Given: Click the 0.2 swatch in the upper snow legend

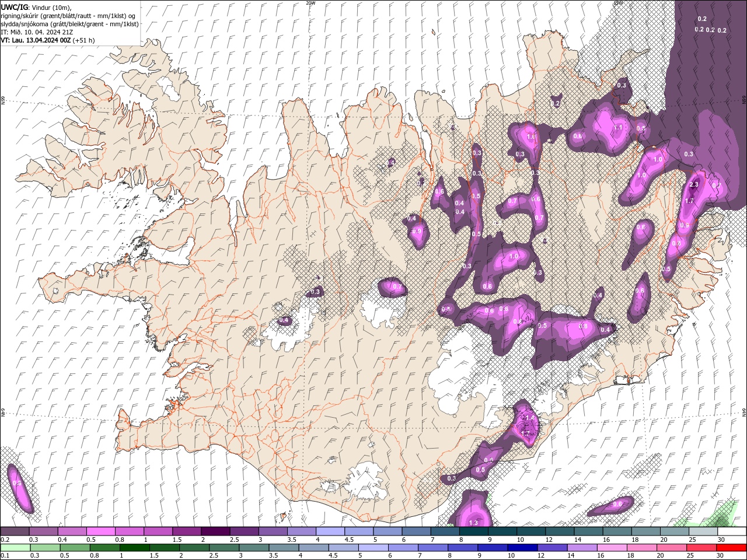Looking at the screenshot, I should 15,531.
